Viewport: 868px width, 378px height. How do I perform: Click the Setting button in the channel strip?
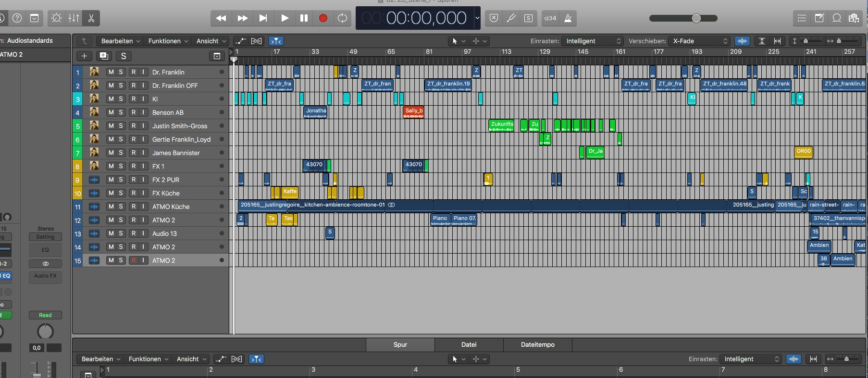click(x=45, y=237)
